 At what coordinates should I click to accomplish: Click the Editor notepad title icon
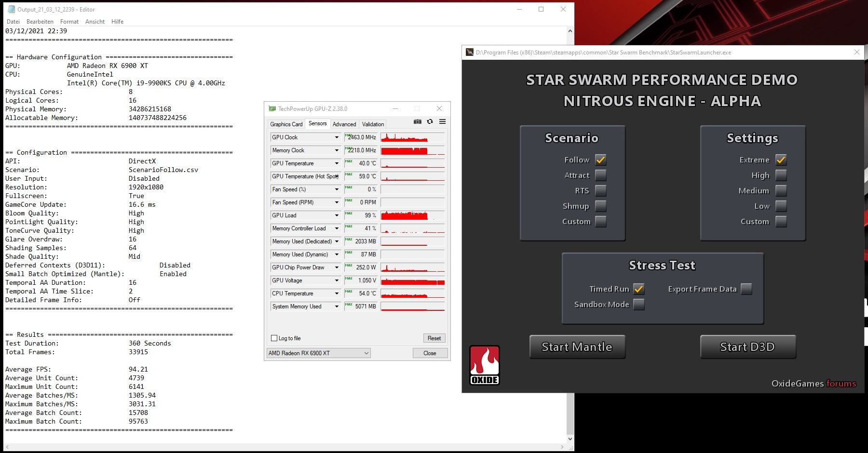click(x=11, y=9)
